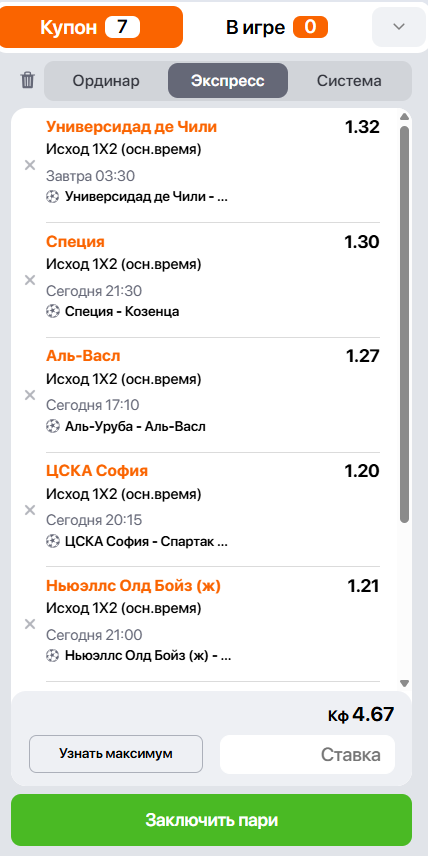
Task: Click the trash icon to clear coupon
Action: point(27,81)
